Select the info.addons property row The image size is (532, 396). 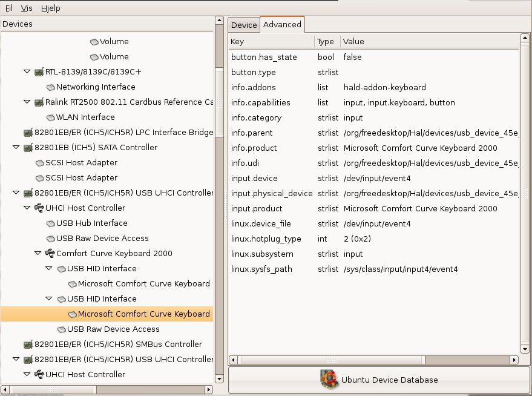374,87
